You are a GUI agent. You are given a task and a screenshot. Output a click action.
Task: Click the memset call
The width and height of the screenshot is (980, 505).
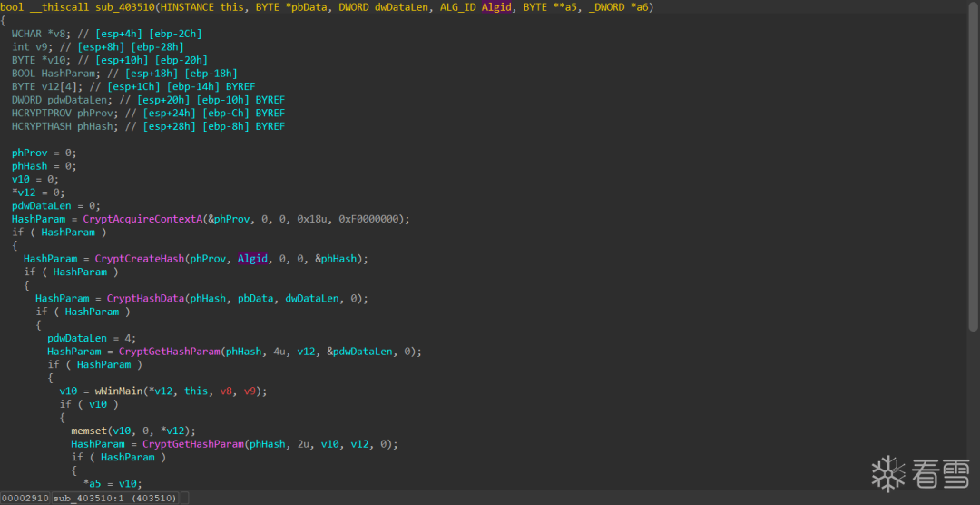pyautogui.click(x=89, y=431)
